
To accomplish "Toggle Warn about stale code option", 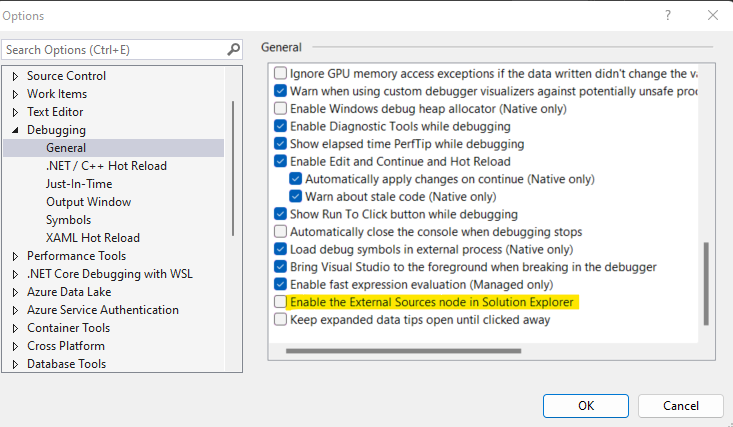I will pyautogui.click(x=297, y=196).
